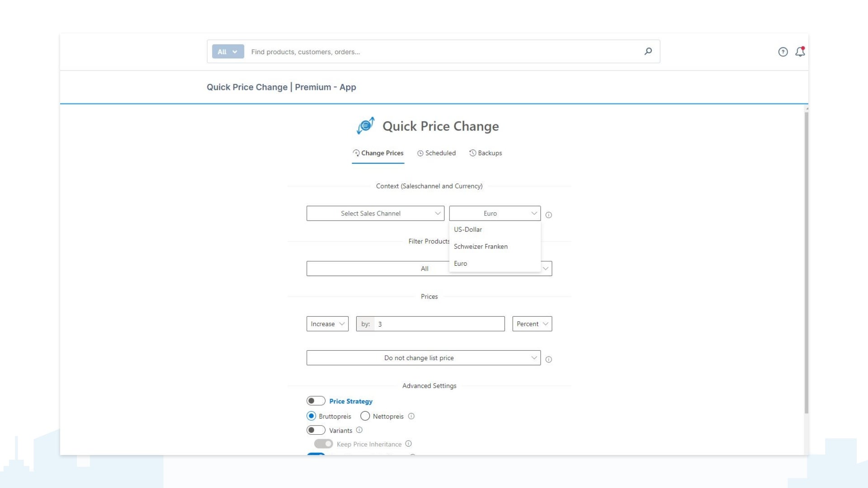Choose Euro from the open currency list
Viewport: 868px width, 488px height.
pos(495,263)
